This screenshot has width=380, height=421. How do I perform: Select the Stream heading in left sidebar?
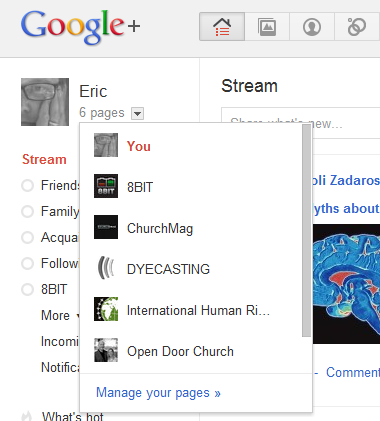click(x=44, y=159)
